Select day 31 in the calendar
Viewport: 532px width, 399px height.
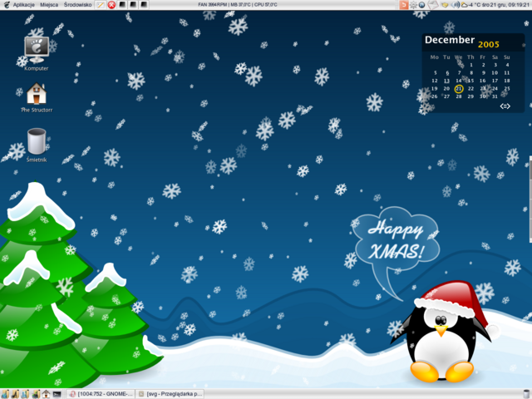click(x=495, y=96)
